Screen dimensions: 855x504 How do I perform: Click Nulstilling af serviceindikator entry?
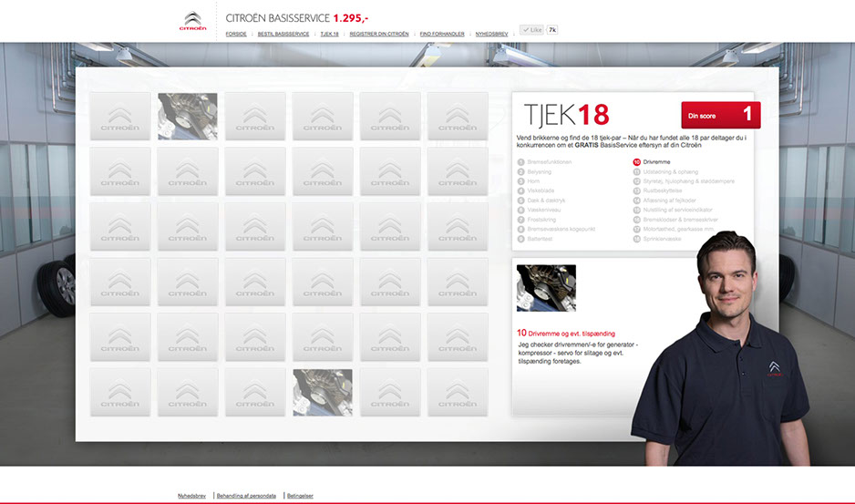(x=673, y=210)
